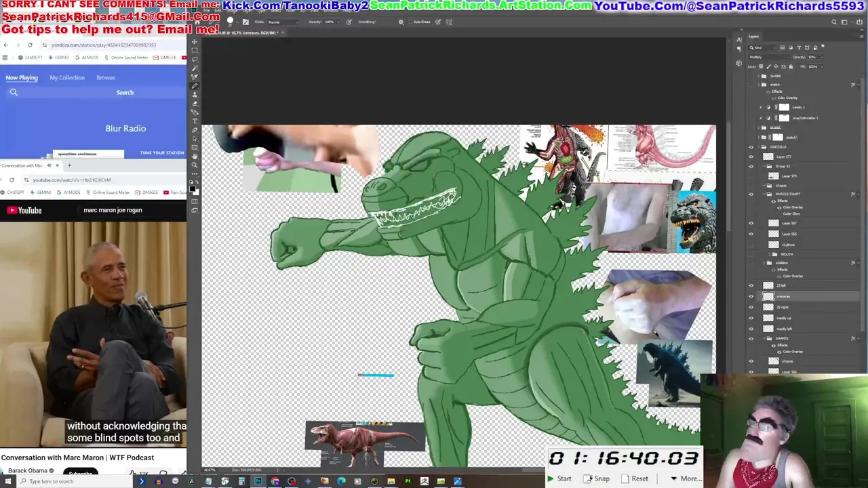Open smoothing options gear icon
This screenshot has height=488, width=868.
tap(401, 22)
